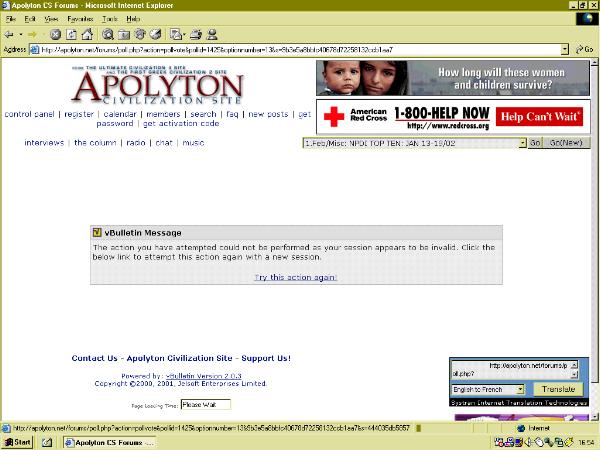Click the Apolyton CS Forums taskbar button

point(109,442)
